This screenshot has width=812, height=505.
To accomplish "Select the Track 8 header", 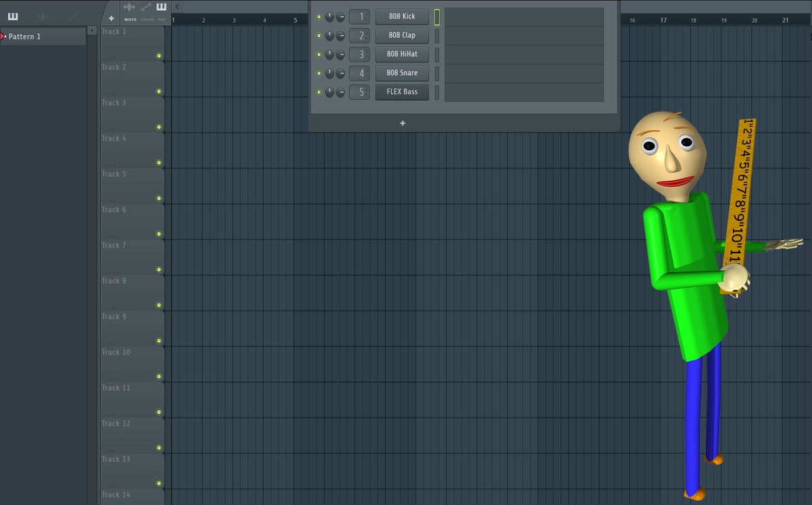I will (x=132, y=292).
